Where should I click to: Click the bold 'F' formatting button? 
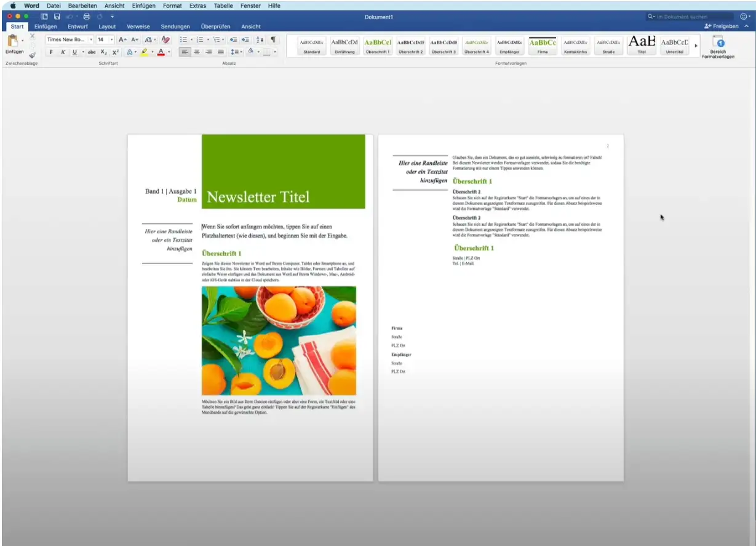coord(51,52)
